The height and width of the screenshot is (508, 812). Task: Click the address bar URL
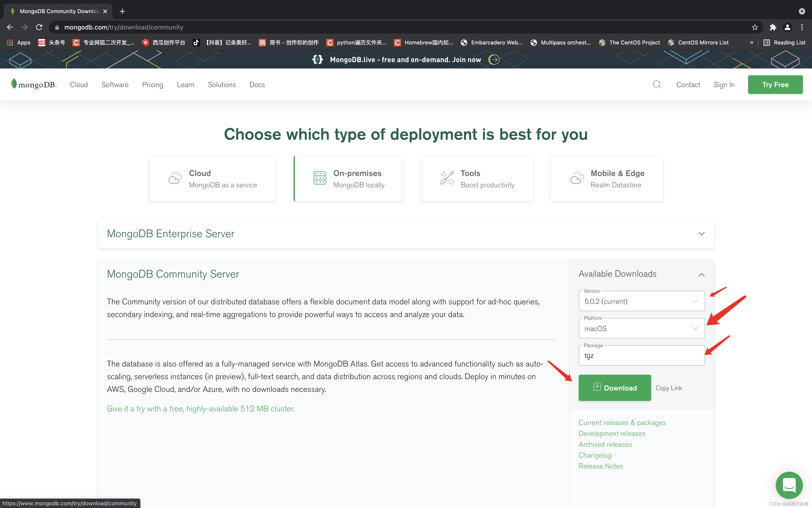click(124, 27)
